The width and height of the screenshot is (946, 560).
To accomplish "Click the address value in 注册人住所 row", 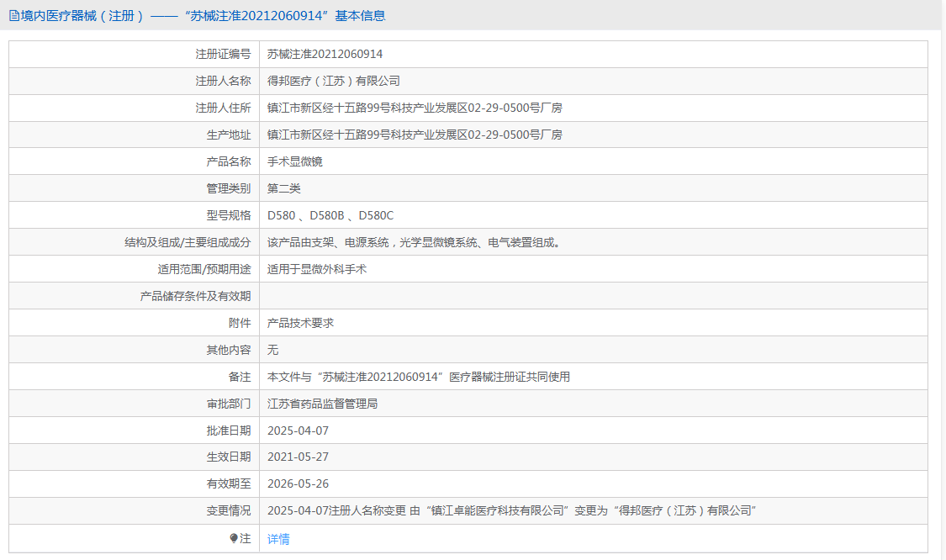I will (x=415, y=108).
